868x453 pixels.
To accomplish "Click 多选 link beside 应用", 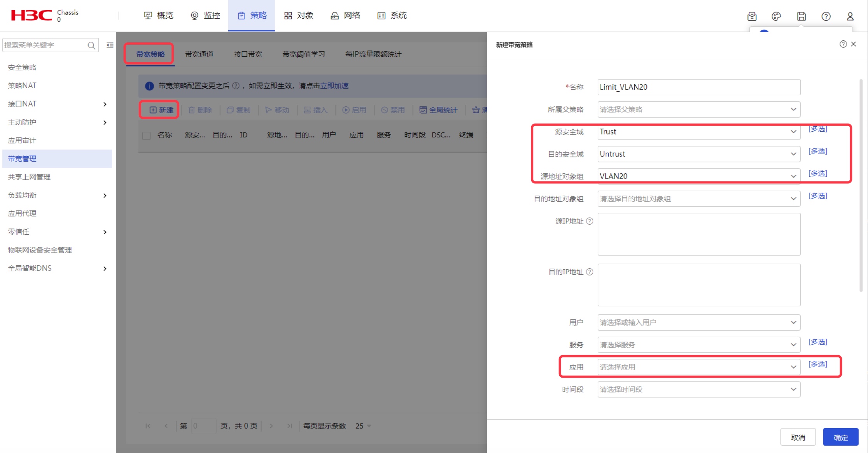I will pos(818,364).
